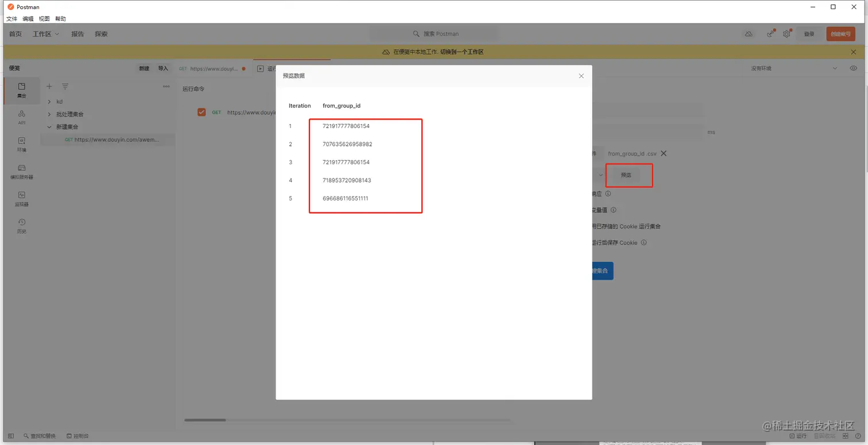Screen dimensions: 868x445
Task: Collapse the 新建集合 collection
Action: tap(49, 127)
